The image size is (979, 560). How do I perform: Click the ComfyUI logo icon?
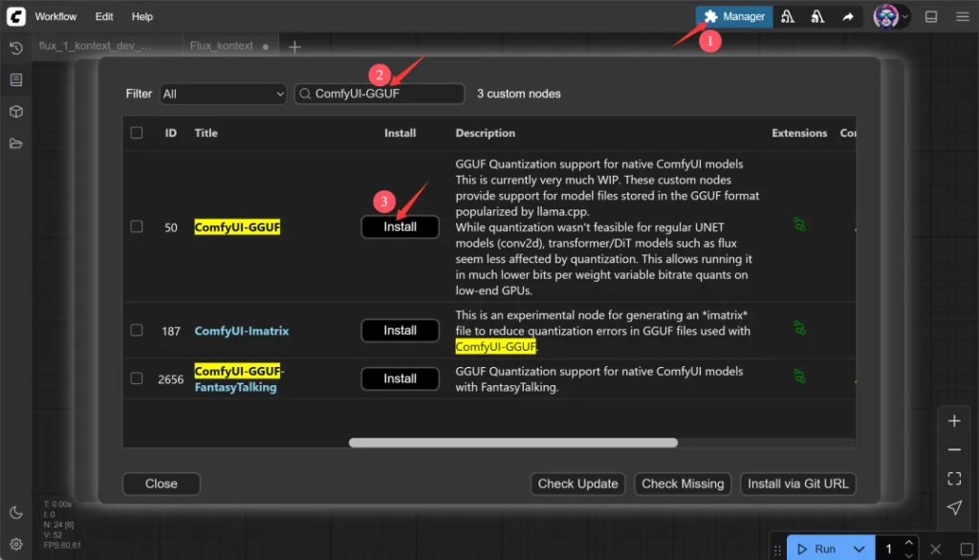pyautogui.click(x=15, y=16)
